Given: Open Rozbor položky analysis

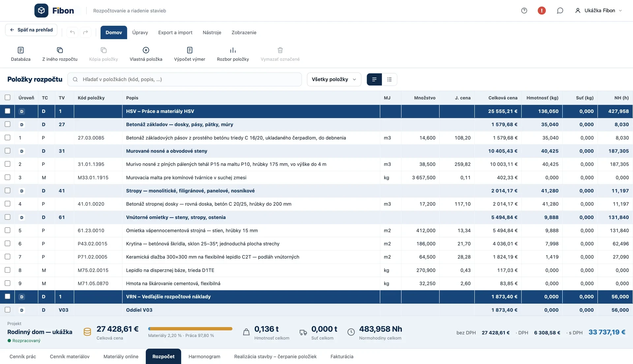Looking at the screenshot, I should (x=233, y=54).
